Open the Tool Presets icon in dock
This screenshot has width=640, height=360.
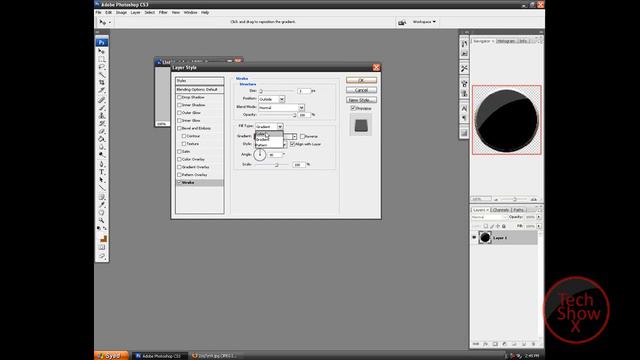point(464,68)
